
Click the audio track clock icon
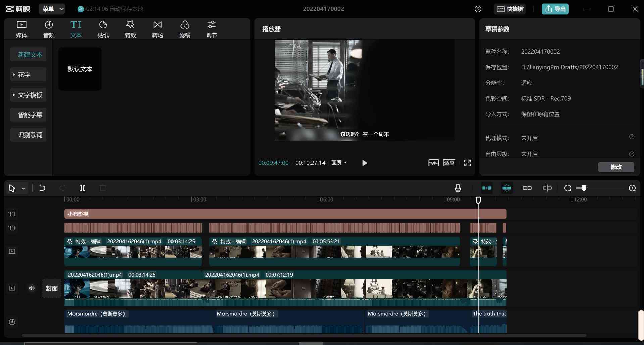12,322
